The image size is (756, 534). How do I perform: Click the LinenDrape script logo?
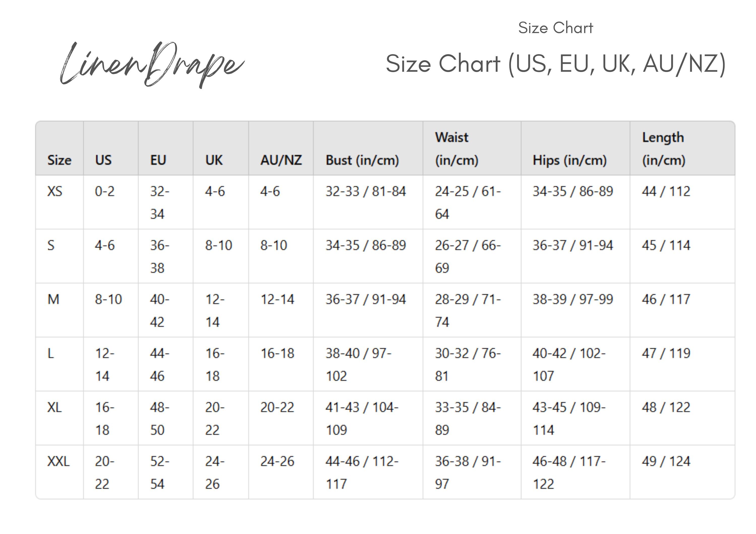click(152, 65)
